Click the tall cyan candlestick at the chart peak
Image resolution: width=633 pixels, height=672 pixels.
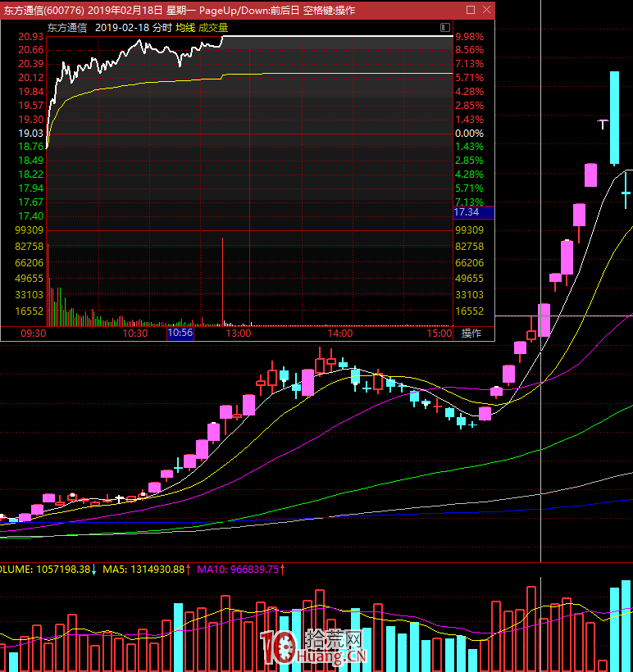tap(615, 118)
